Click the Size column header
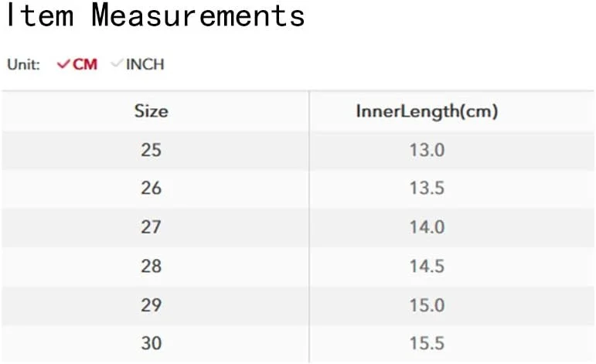This screenshot has width=596, height=364. click(151, 111)
